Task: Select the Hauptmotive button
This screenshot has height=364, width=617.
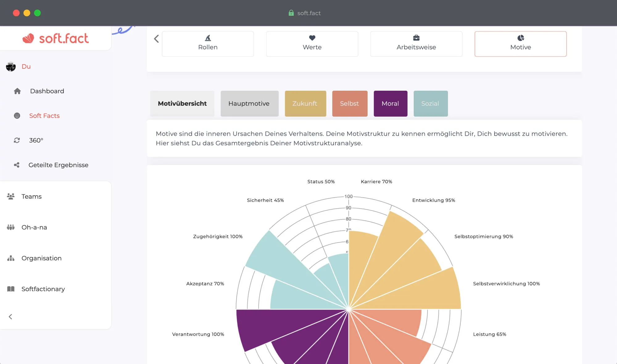Action: pyautogui.click(x=249, y=104)
